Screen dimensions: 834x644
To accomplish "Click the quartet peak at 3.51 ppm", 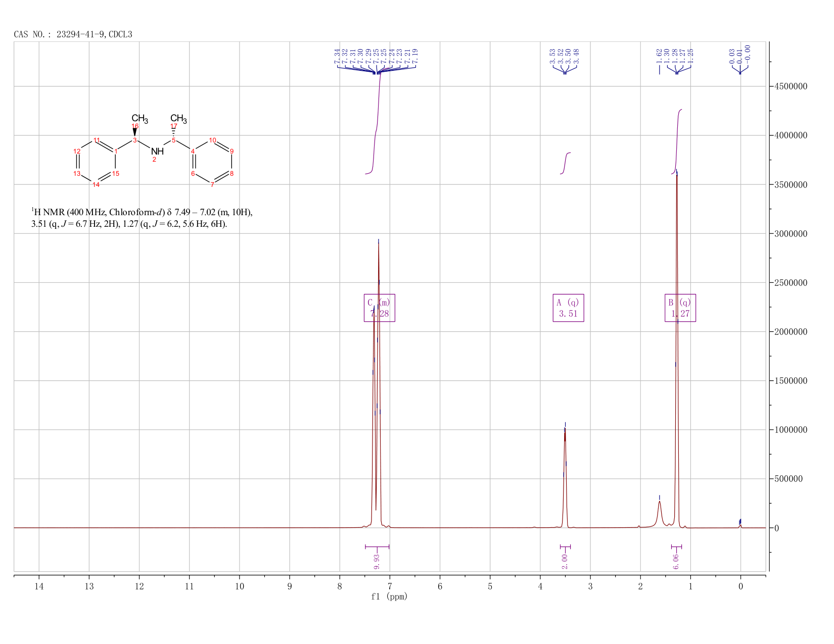I will 565,475.
